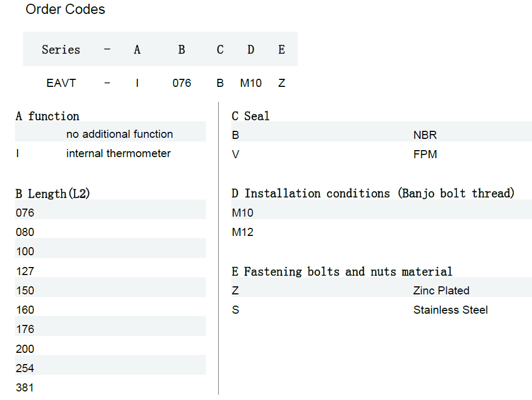This screenshot has width=532, height=400.
Task: Select the "Stainless Steel" bolt material
Action: tap(450, 310)
